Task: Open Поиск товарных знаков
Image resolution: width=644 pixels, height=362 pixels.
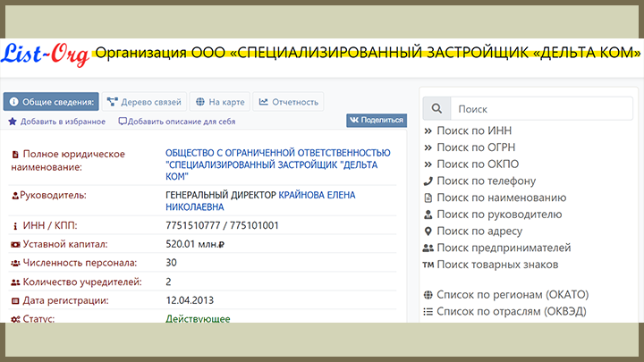Action: pos(497,265)
